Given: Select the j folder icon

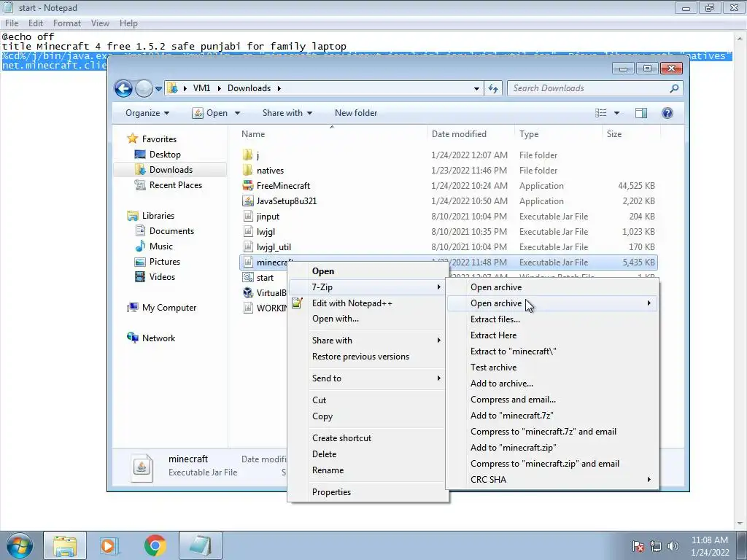Looking at the screenshot, I should click(x=248, y=155).
